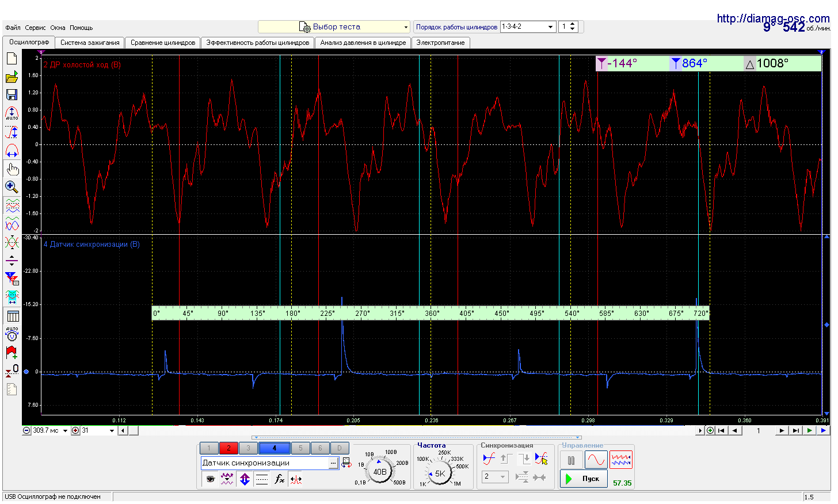Click the meter icon beside channel name
838x504 pixels.
point(346,463)
